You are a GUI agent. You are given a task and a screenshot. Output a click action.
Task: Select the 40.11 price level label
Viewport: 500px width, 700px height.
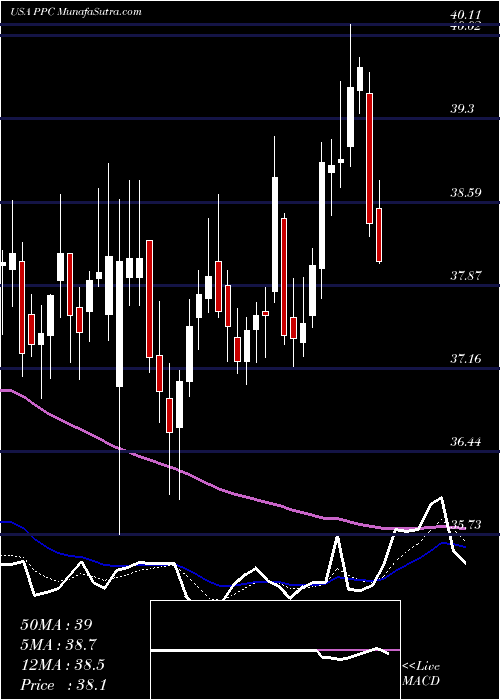pyautogui.click(x=467, y=16)
